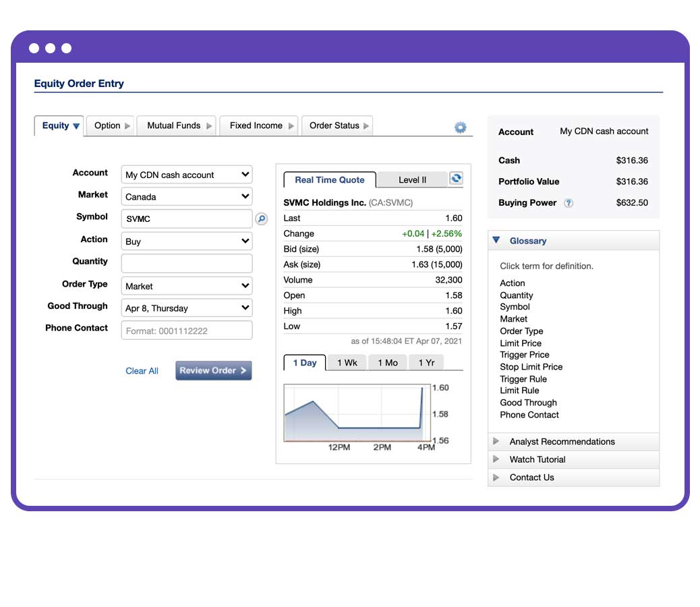Screen dimensions: 700x607
Task: Select the 1 Yr chart period
Action: coord(426,362)
